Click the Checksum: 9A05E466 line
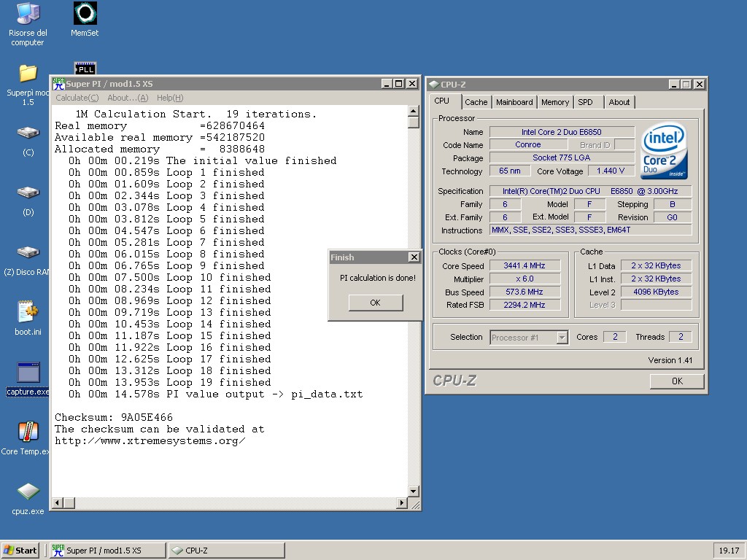747x560 pixels. coord(114,418)
